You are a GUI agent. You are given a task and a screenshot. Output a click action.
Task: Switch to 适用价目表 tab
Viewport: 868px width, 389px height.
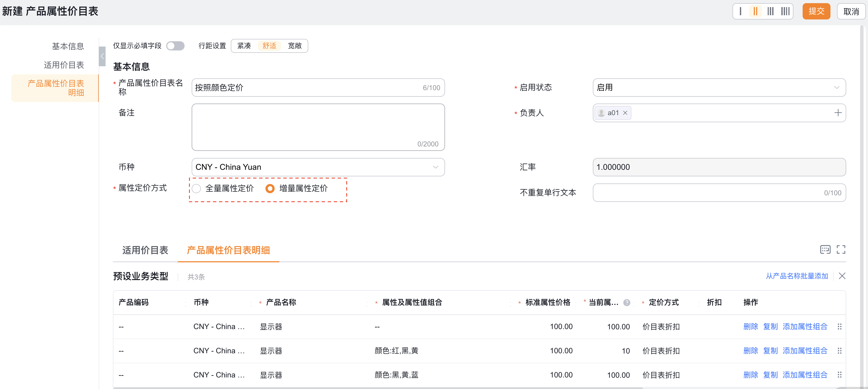[145, 250]
